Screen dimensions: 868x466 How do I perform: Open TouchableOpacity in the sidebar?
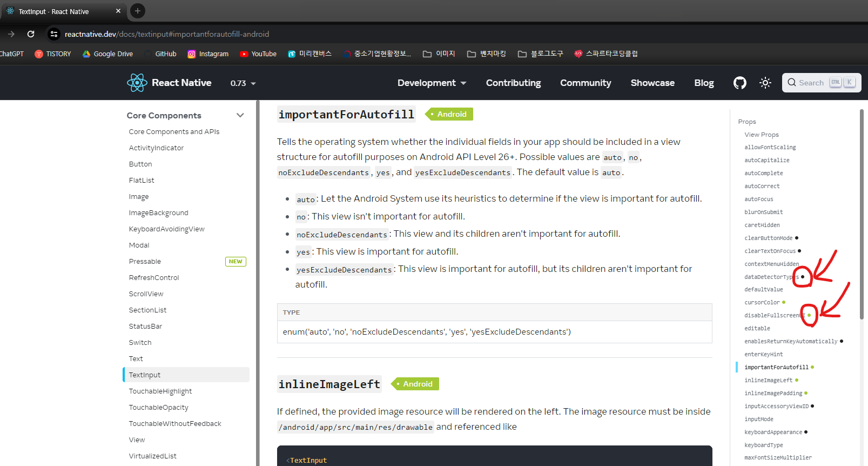tap(158, 407)
